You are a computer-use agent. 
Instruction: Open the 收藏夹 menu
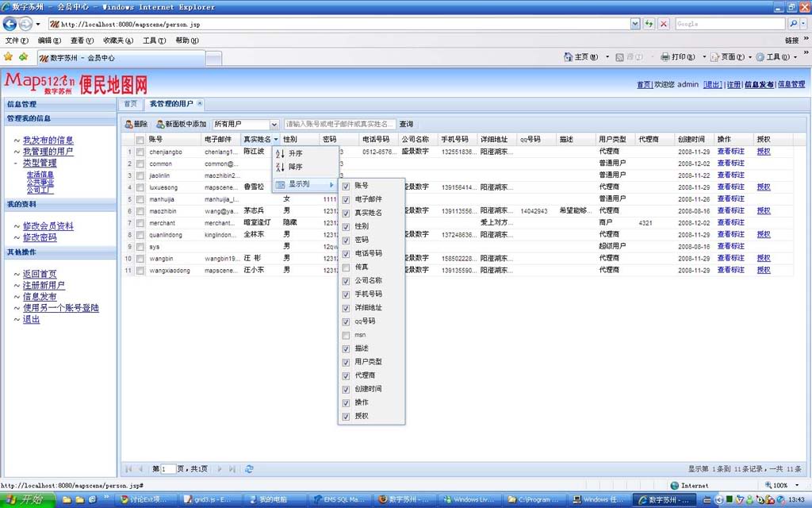pyautogui.click(x=118, y=40)
